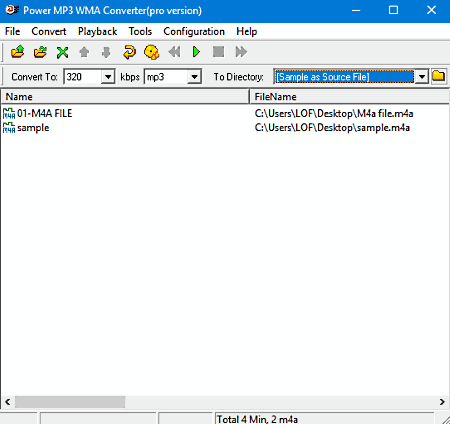Open the File menu
Viewport: 450px width, 424px height.
tap(13, 31)
